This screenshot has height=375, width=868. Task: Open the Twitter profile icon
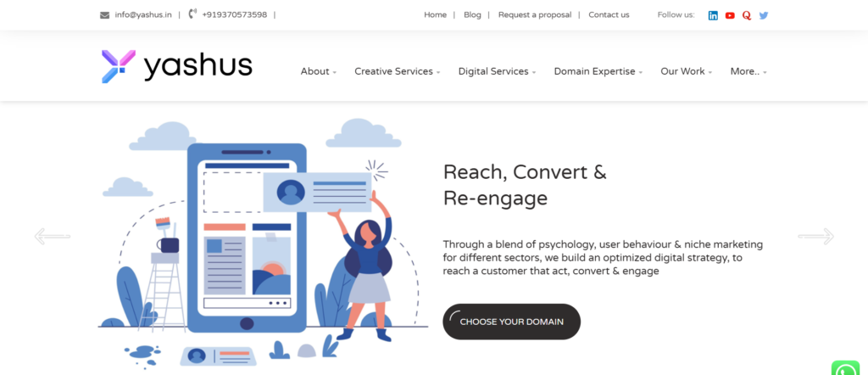[764, 15]
